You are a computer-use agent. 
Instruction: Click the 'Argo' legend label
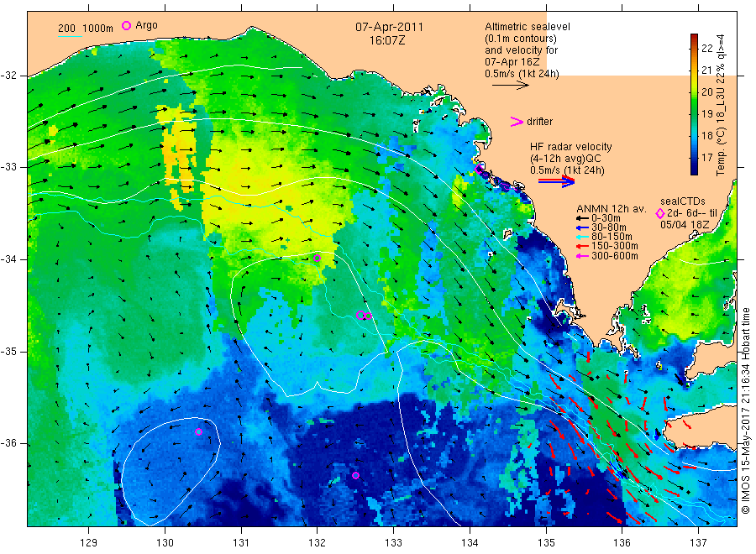[146, 25]
